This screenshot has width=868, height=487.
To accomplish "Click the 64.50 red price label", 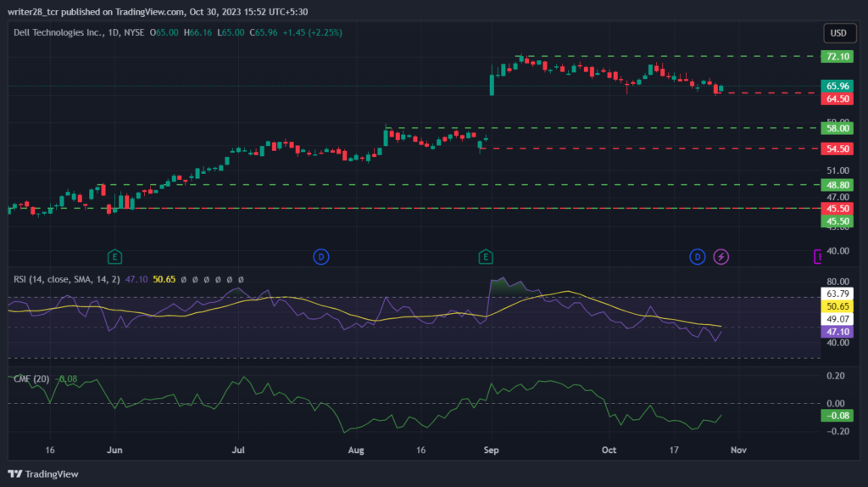I will [x=837, y=98].
